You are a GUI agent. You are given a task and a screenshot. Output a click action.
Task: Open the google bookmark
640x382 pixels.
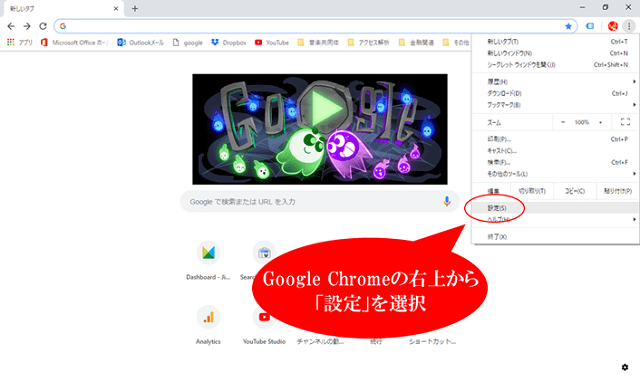click(x=188, y=42)
